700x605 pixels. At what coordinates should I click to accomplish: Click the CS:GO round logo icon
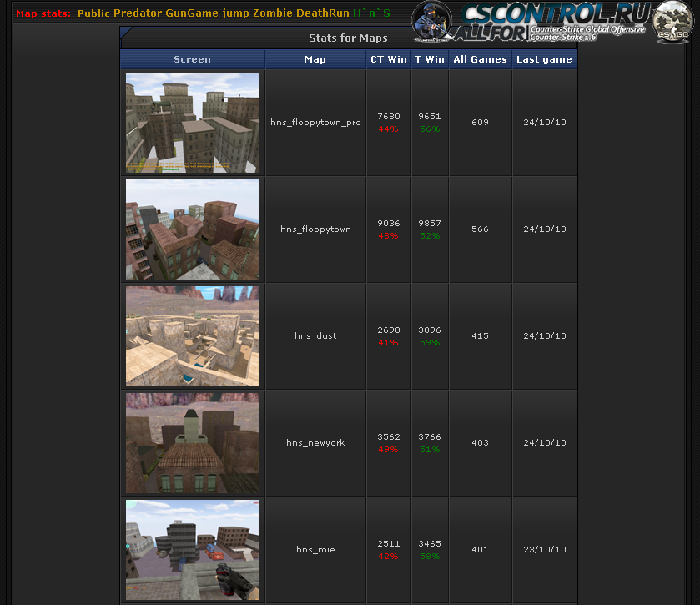pyautogui.click(x=672, y=22)
